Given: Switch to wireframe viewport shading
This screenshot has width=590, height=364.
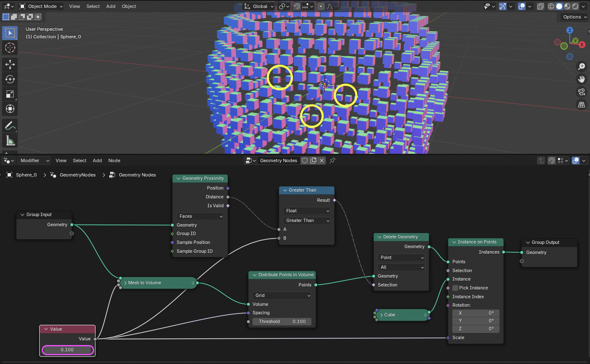Looking at the screenshot, I should click(x=551, y=6).
